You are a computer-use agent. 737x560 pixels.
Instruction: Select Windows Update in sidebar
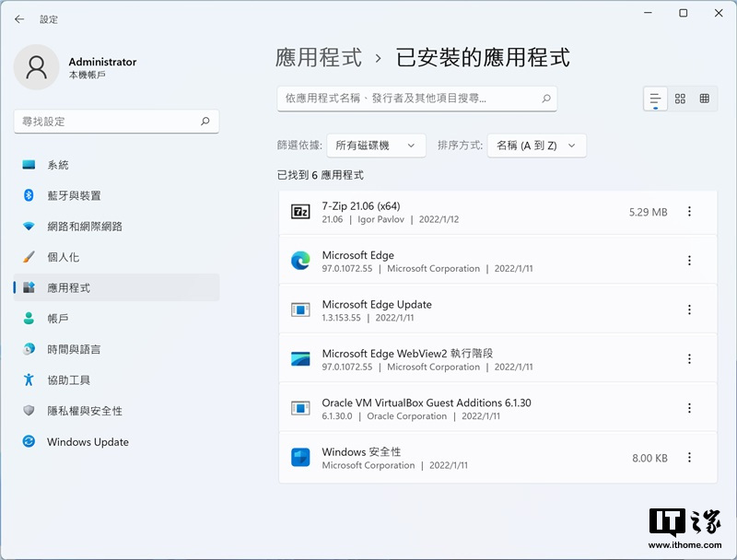[88, 442]
